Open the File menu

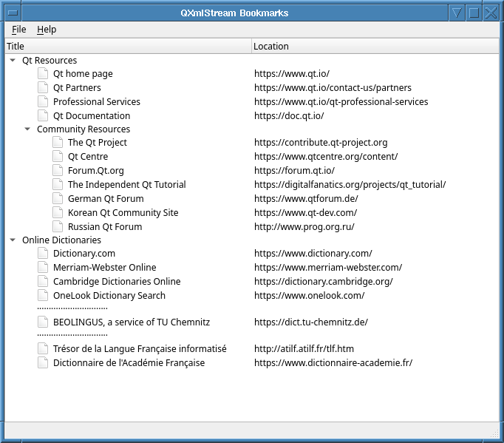pos(18,30)
